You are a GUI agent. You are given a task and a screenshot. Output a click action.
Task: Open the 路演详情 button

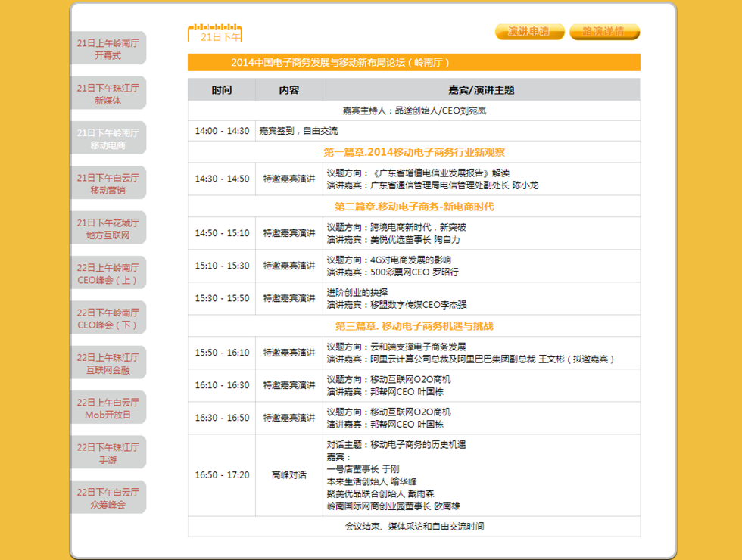[x=604, y=32]
